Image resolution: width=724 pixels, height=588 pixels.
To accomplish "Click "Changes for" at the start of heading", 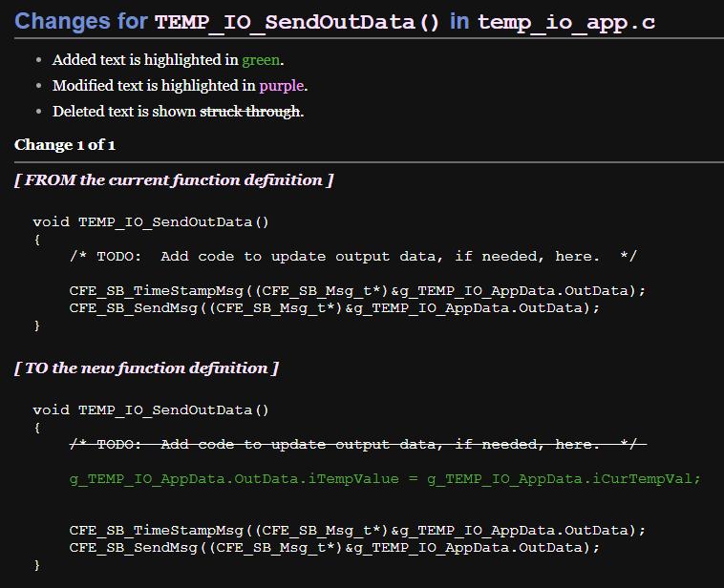I will 81,21.
